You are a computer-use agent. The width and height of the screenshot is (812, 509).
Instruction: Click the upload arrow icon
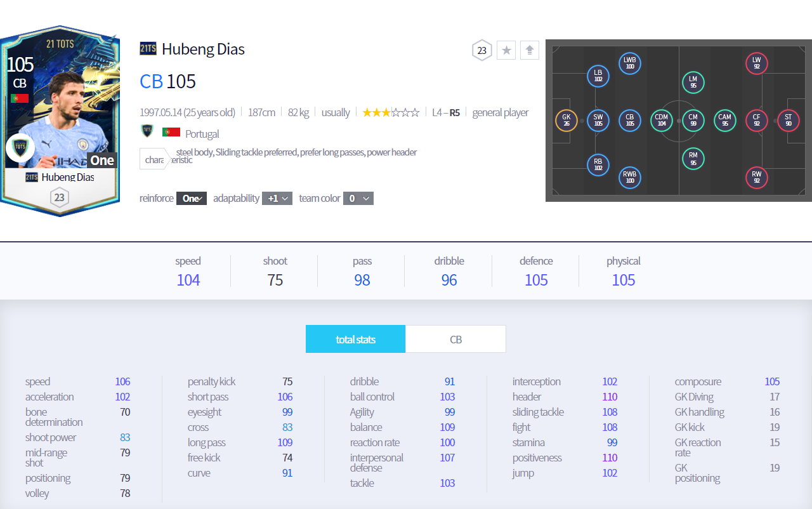(530, 50)
